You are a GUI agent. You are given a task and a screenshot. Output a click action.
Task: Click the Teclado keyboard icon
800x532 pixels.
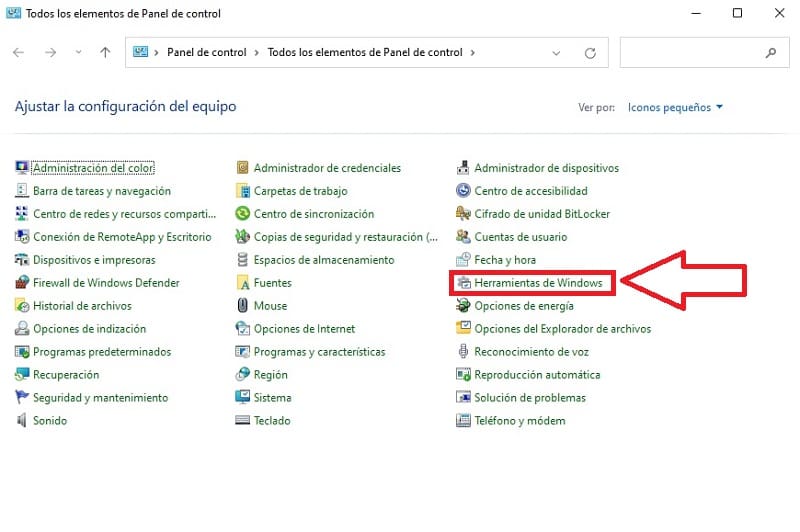pyautogui.click(x=242, y=420)
